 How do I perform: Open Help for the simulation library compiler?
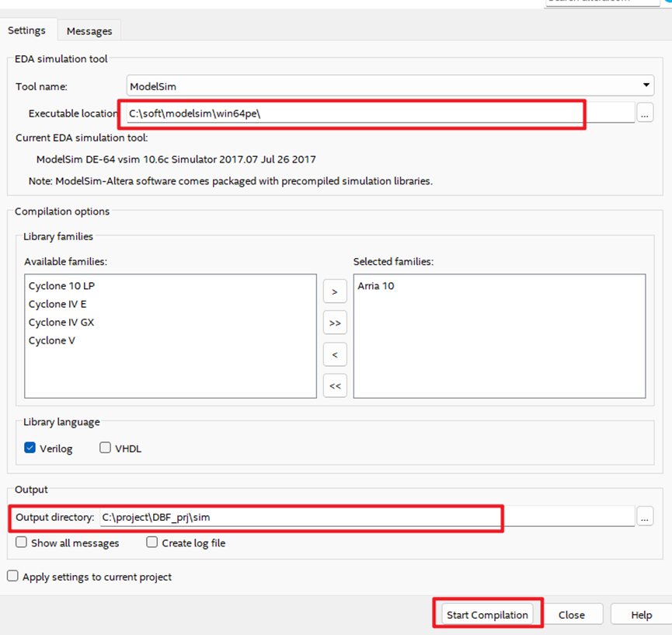tap(641, 615)
